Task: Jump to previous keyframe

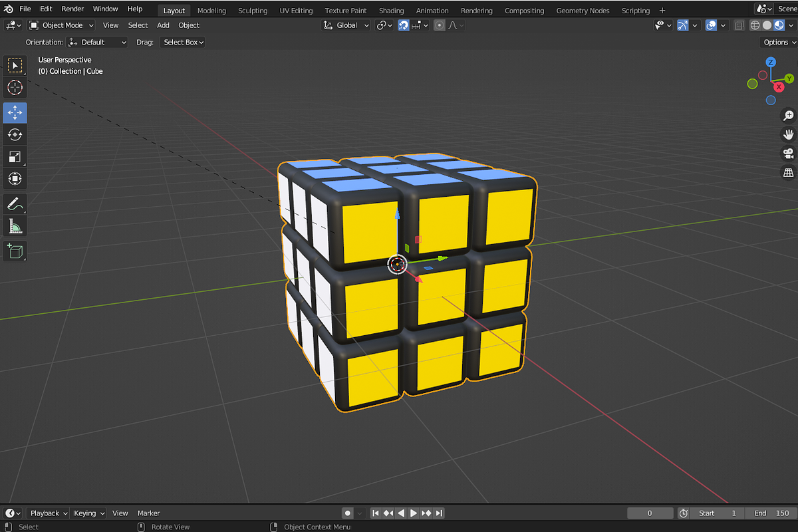Action: (x=388, y=513)
